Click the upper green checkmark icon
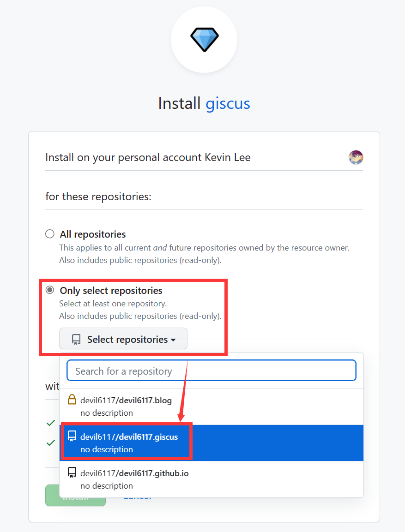Viewport: 405px width, 532px height. point(51,423)
